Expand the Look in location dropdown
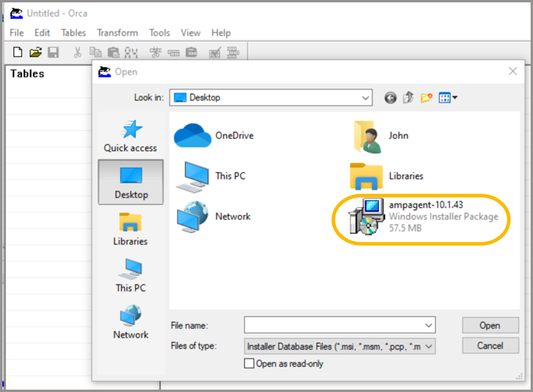This screenshot has height=392, width=533. (365, 98)
